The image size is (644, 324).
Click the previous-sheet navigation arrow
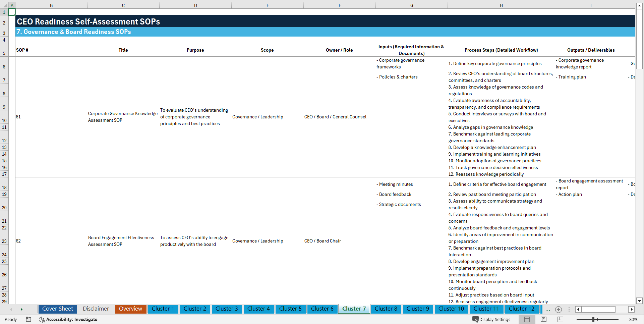[x=12, y=309]
